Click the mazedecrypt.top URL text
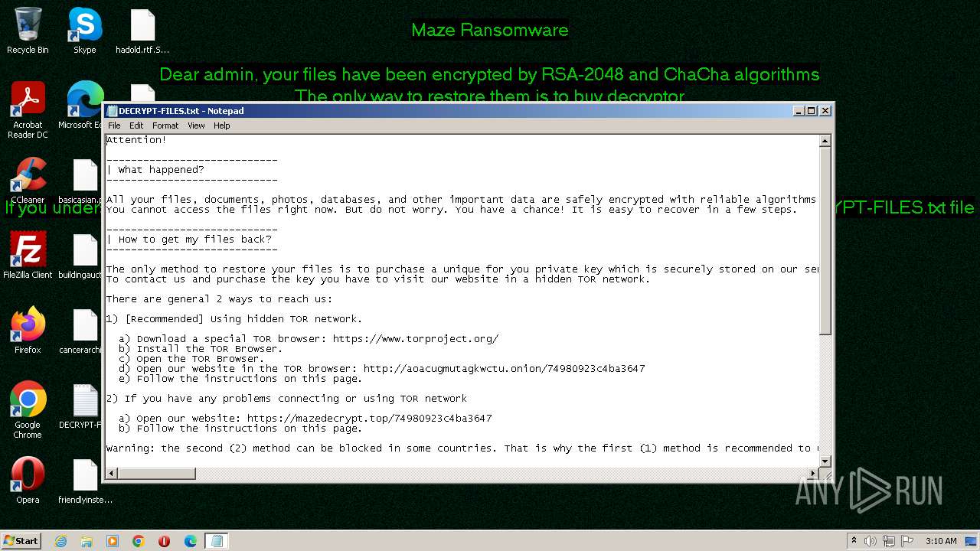This screenshot has height=551, width=980. pyautogui.click(x=370, y=419)
